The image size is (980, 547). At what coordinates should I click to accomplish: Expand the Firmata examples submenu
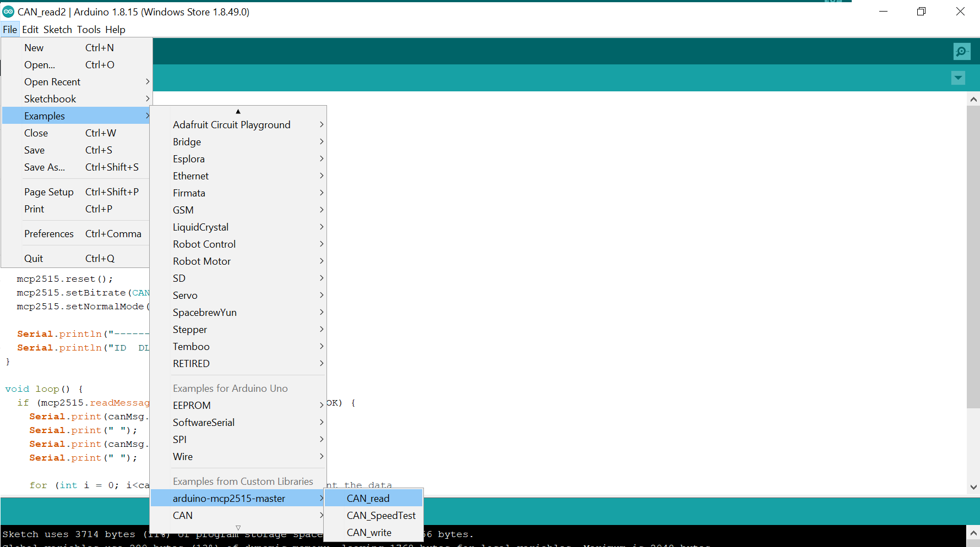point(238,193)
